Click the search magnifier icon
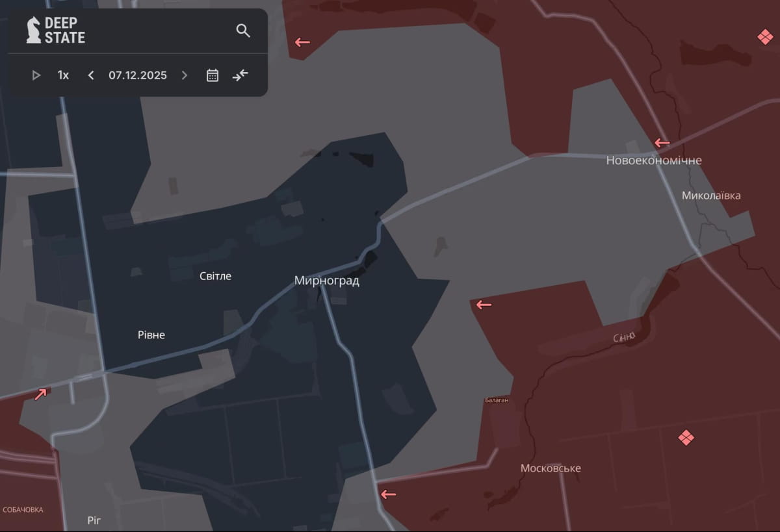The height and width of the screenshot is (532, 780). click(243, 31)
